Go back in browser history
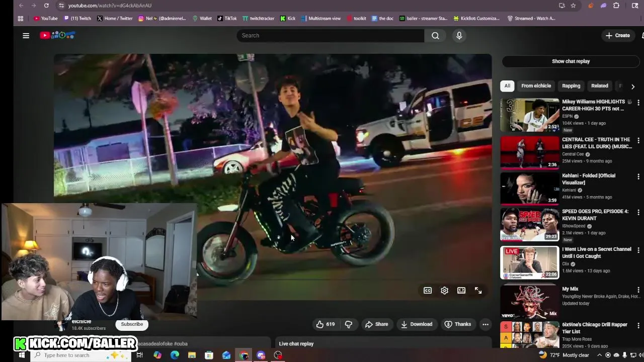 (21, 6)
